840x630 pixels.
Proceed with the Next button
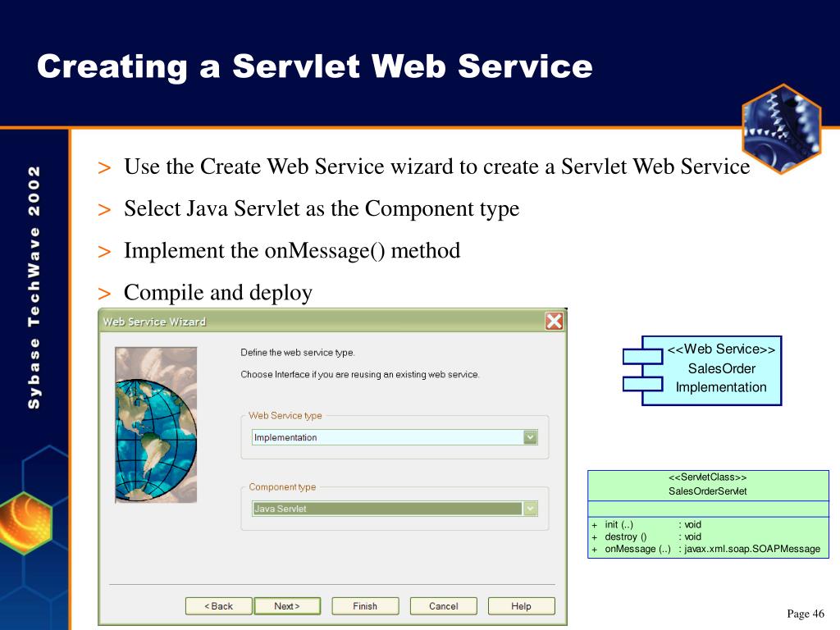287,606
